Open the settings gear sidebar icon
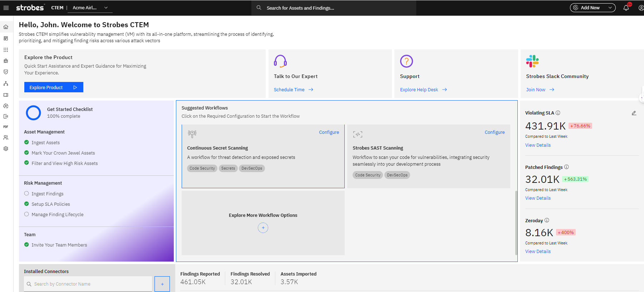This screenshot has height=292, width=644. point(6,149)
